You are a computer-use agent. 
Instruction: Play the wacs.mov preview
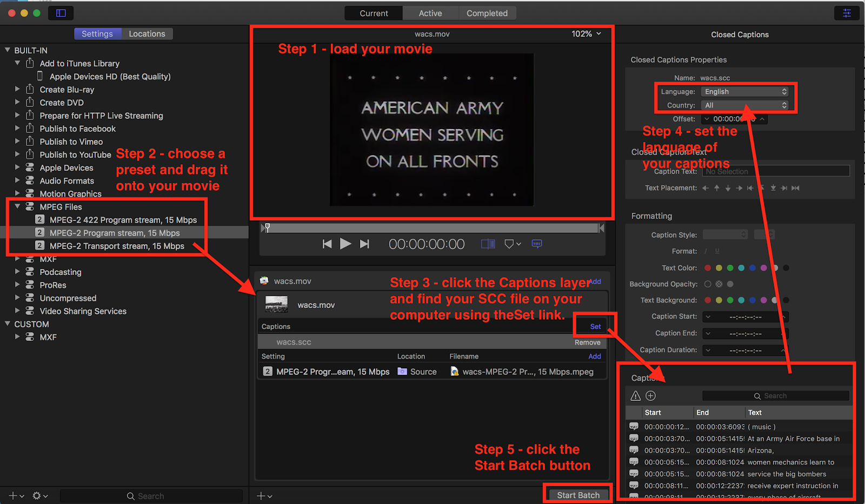pos(345,244)
